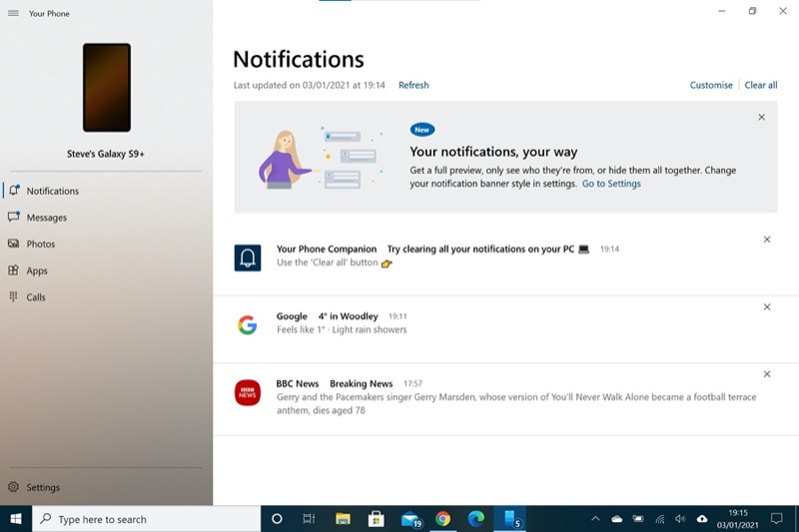Image resolution: width=799 pixels, height=532 pixels.
Task: Follow the Go to Settings link
Action: point(611,184)
